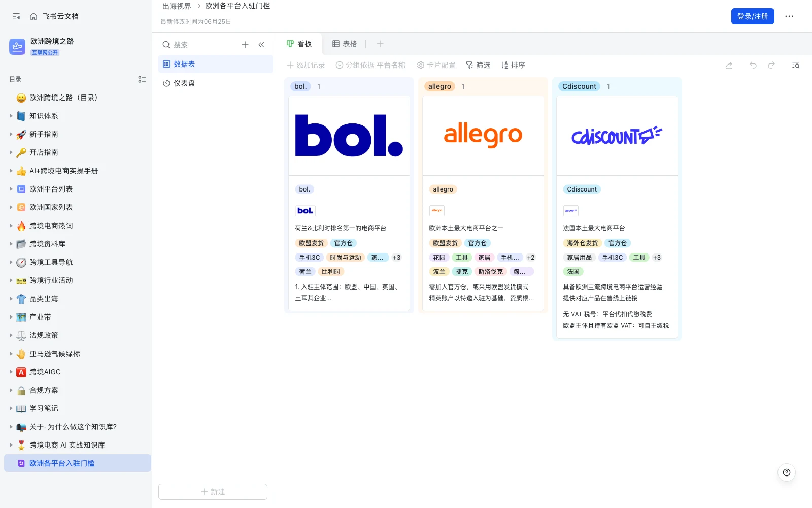Expand the 跨境电商热词 tree arrow
812x508 pixels.
click(11, 226)
